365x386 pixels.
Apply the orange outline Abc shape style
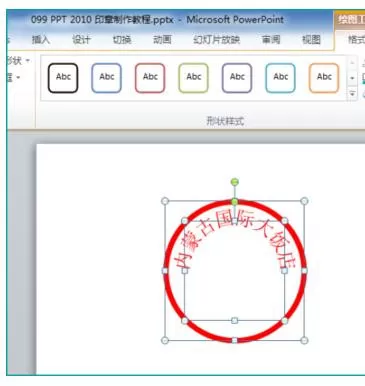pyautogui.click(x=324, y=78)
